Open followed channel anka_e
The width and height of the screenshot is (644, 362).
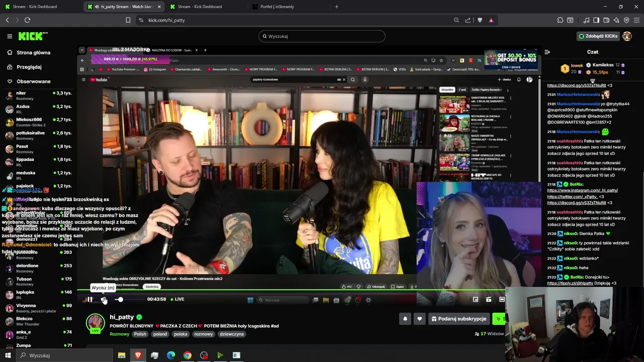[x=39, y=335]
